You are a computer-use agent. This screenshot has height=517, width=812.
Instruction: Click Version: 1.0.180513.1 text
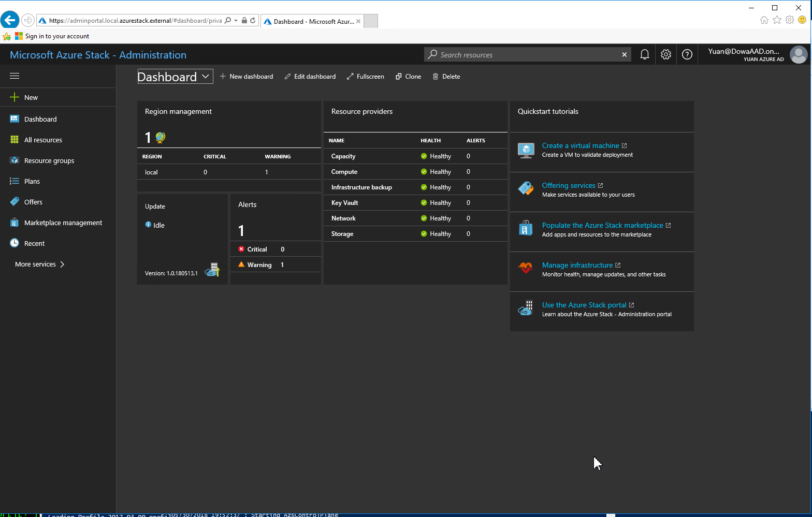[171, 273]
